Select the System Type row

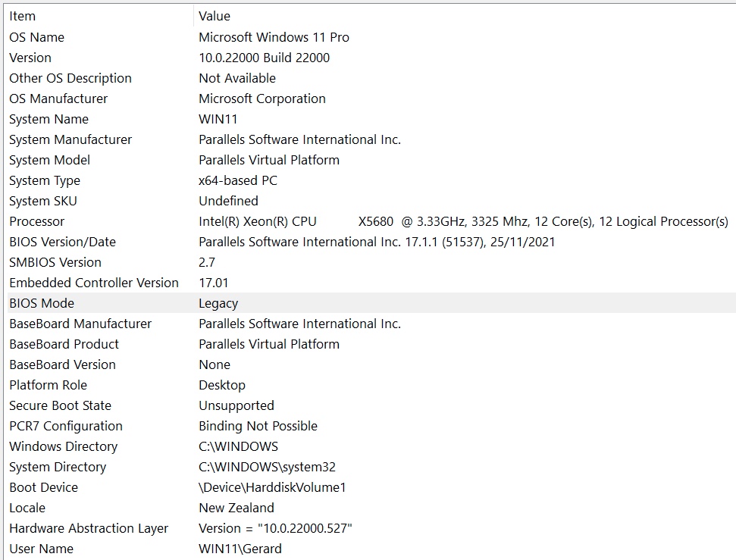(x=45, y=180)
